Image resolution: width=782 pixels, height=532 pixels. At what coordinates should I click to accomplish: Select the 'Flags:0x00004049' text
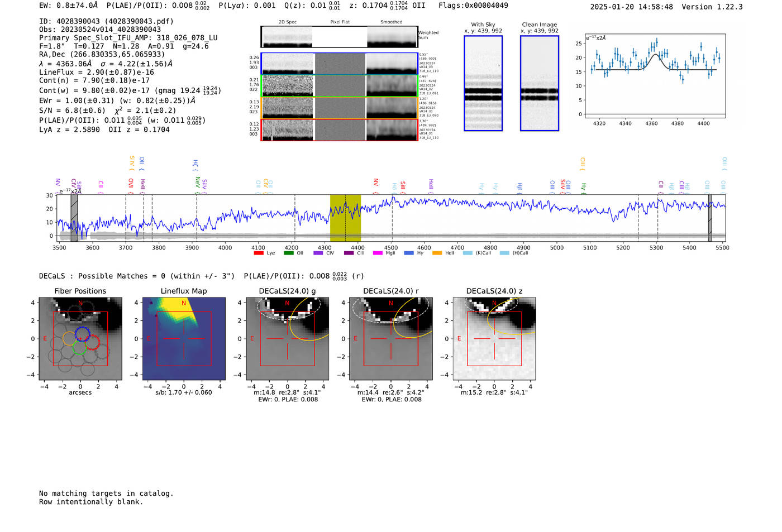[473, 5]
